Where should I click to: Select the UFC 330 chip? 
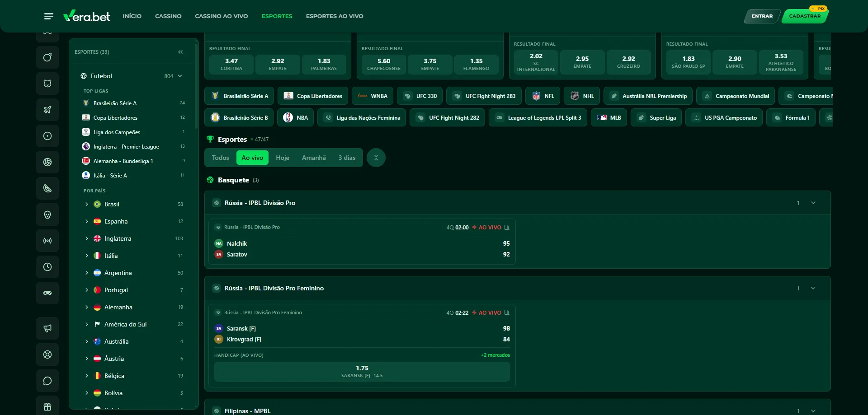click(x=420, y=96)
